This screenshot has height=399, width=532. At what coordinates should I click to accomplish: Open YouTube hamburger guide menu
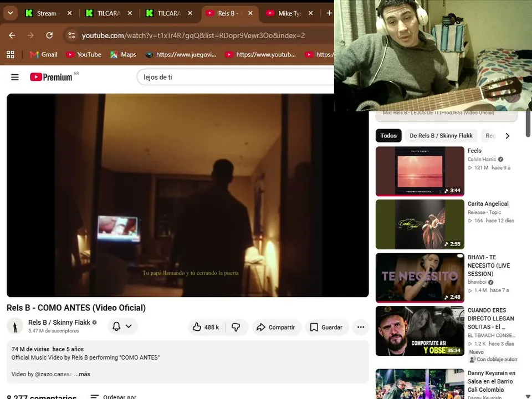(15, 77)
